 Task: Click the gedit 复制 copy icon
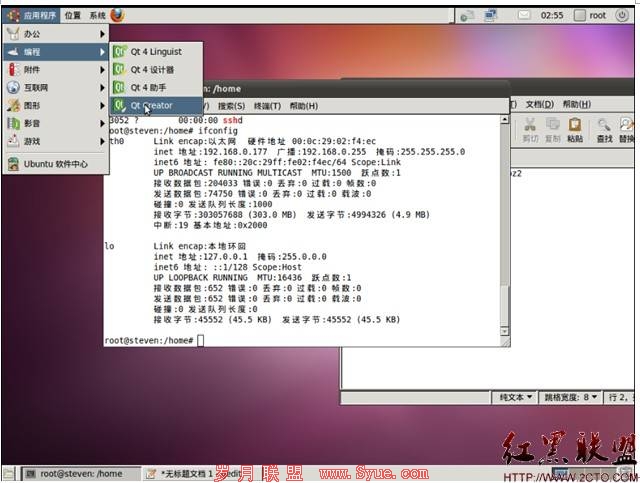553,125
